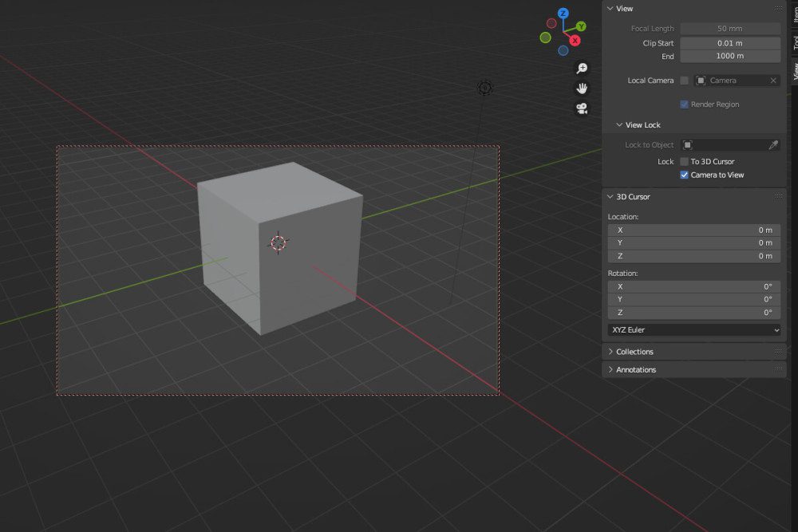Image resolution: width=798 pixels, height=532 pixels.
Task: Disable Camera to View checkbox
Action: click(684, 175)
